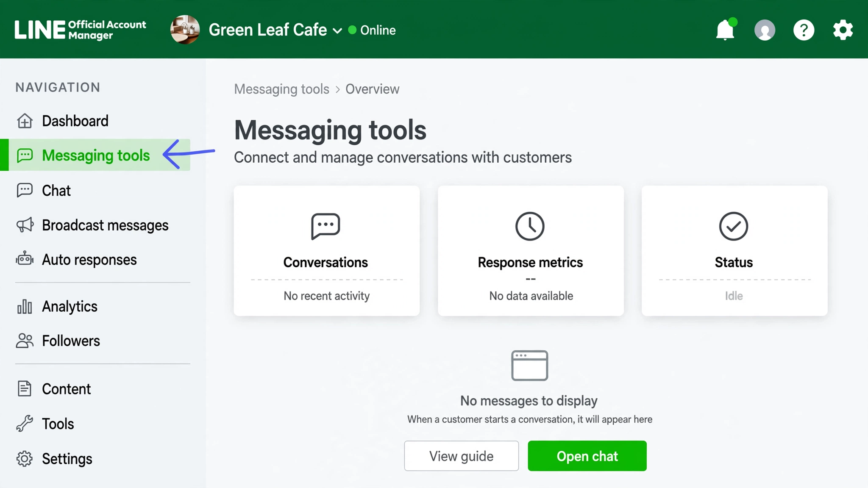Image resolution: width=868 pixels, height=488 pixels.
Task: Click the Tools wrench icon
Action: click(x=25, y=423)
